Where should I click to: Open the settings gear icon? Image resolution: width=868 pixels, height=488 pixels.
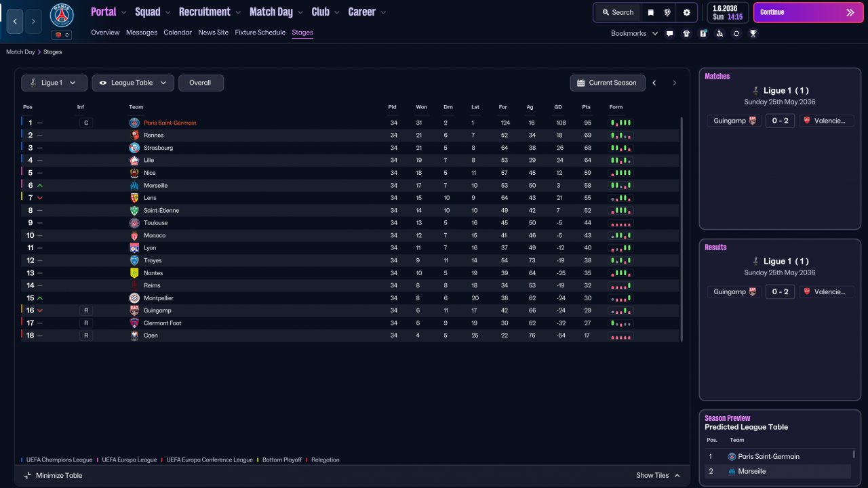686,12
